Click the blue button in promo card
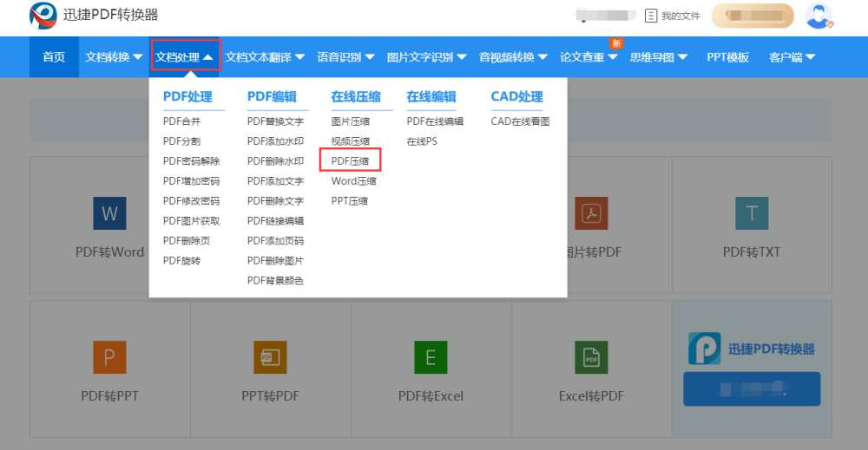The width and height of the screenshot is (868, 450). (752, 388)
